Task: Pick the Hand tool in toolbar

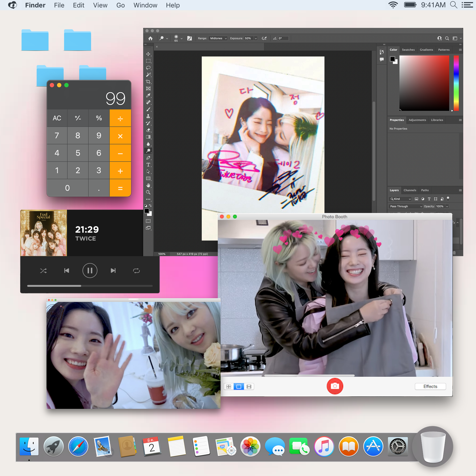Action: point(148,185)
